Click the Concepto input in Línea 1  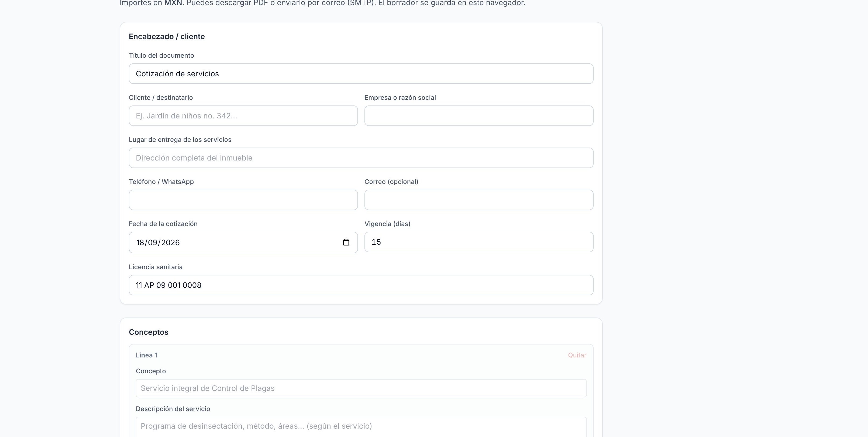click(x=361, y=388)
